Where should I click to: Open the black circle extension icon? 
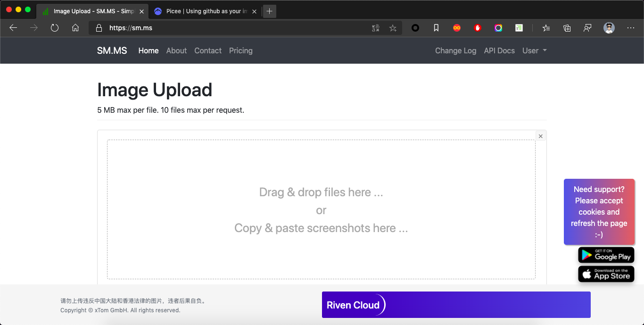click(415, 28)
